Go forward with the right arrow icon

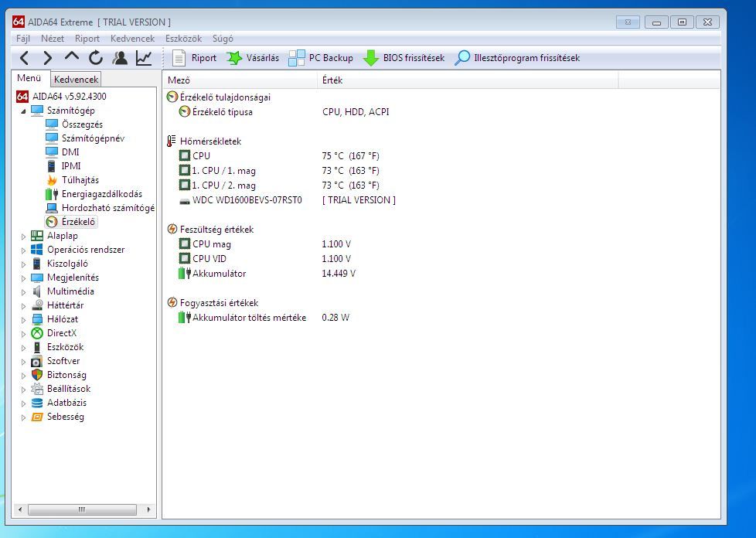point(47,58)
